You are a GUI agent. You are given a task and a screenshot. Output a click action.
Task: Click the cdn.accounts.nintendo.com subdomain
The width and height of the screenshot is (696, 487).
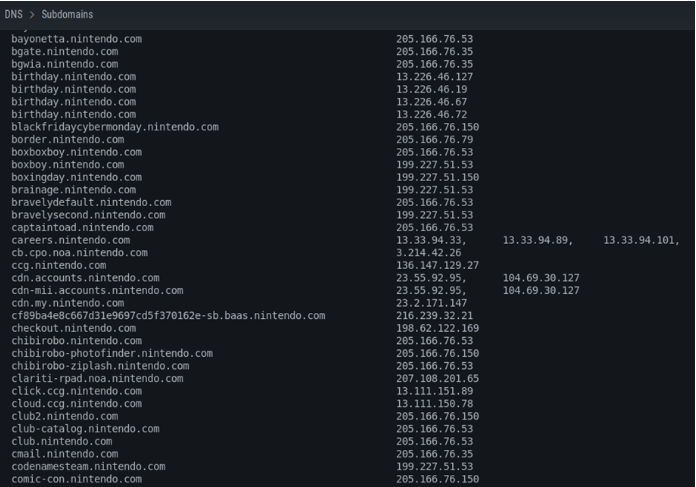coord(85,278)
